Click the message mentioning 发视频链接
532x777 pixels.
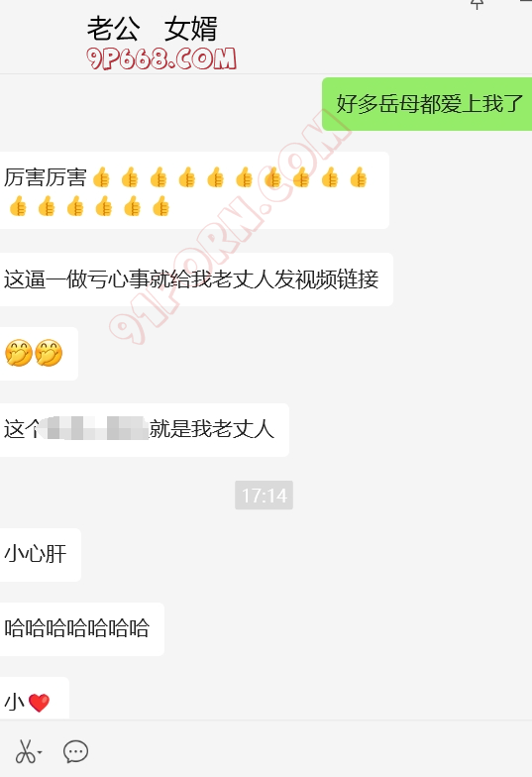(196, 279)
